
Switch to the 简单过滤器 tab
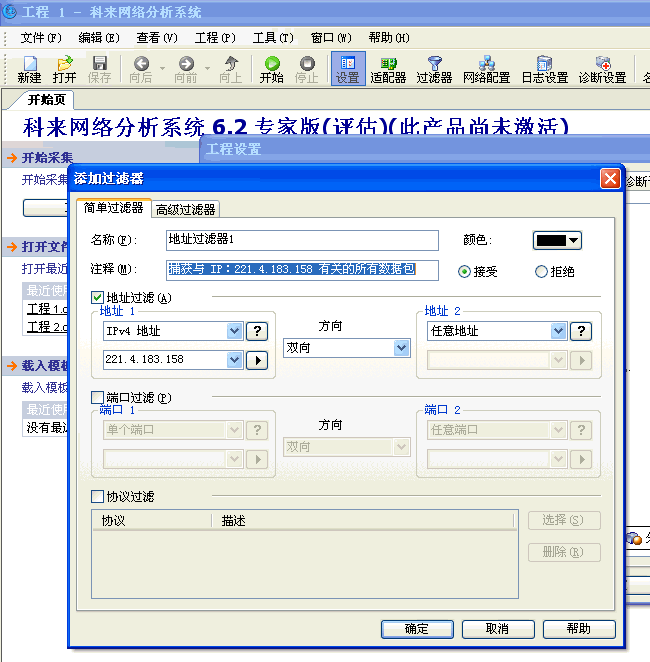pyautogui.click(x=114, y=208)
